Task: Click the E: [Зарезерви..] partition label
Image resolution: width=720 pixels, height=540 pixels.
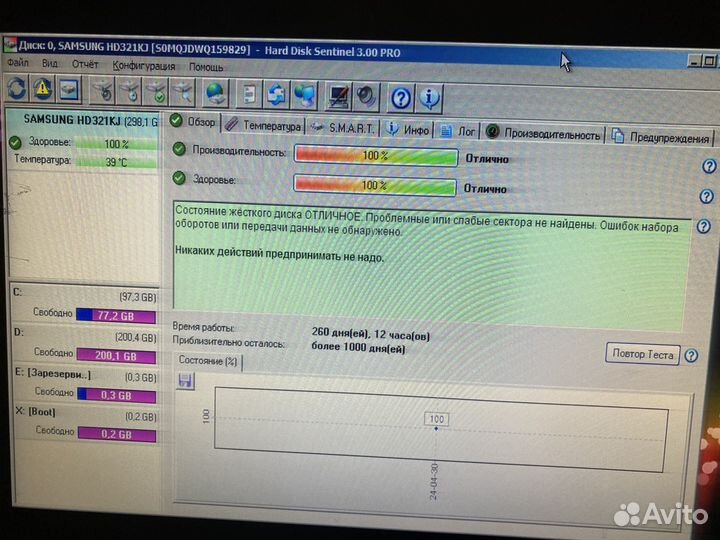Action: coord(52,373)
